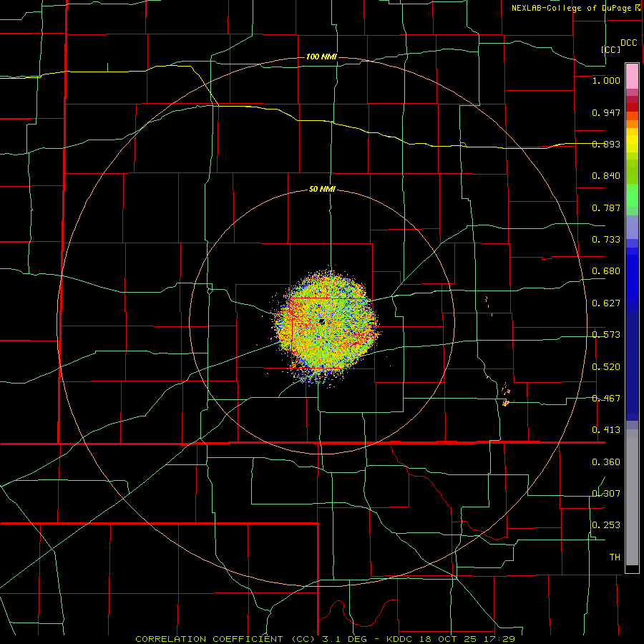Click the 0.307 scale value

click(606, 494)
